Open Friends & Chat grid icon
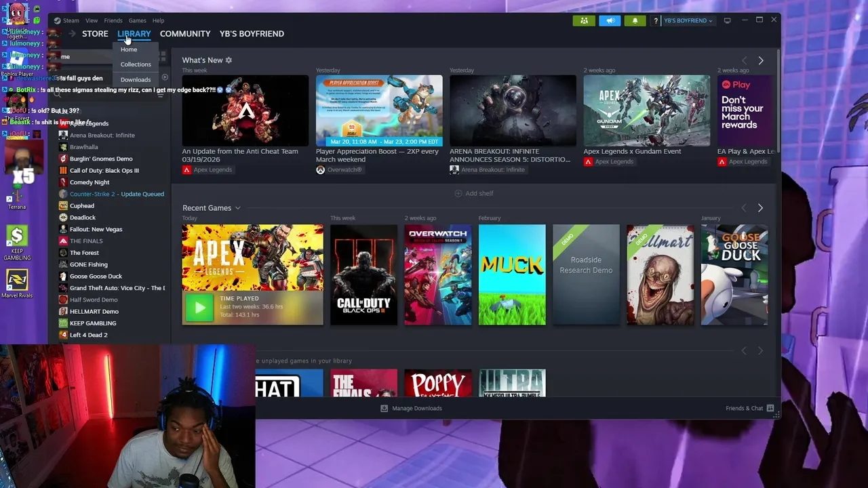Image resolution: width=868 pixels, height=488 pixels. pos(770,408)
